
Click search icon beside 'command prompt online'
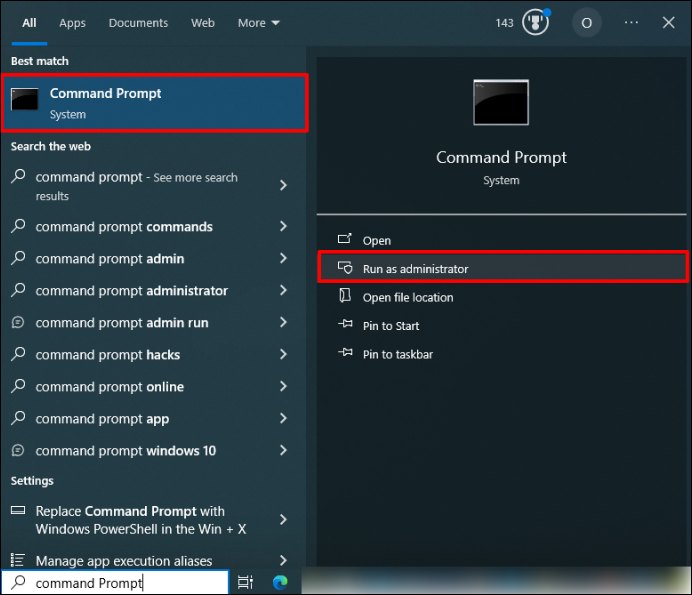[x=18, y=385]
